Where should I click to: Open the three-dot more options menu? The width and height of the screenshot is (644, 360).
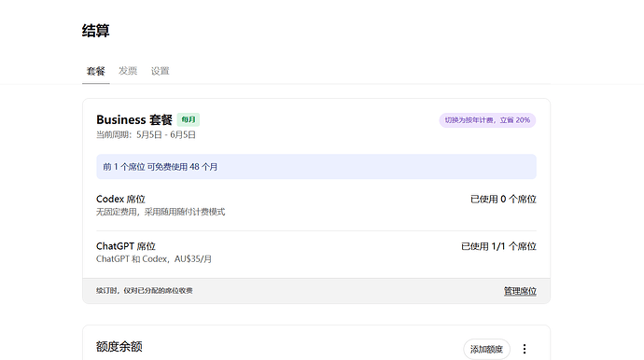tap(525, 349)
